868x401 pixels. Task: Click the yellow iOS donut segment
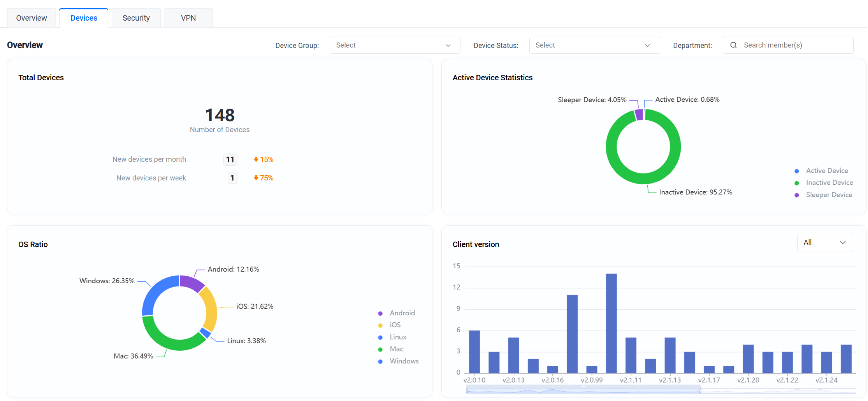211,308
